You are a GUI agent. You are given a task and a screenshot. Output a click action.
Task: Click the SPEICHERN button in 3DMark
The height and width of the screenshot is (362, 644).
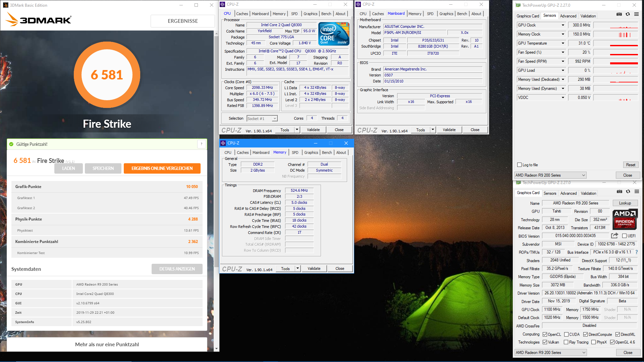click(x=103, y=168)
